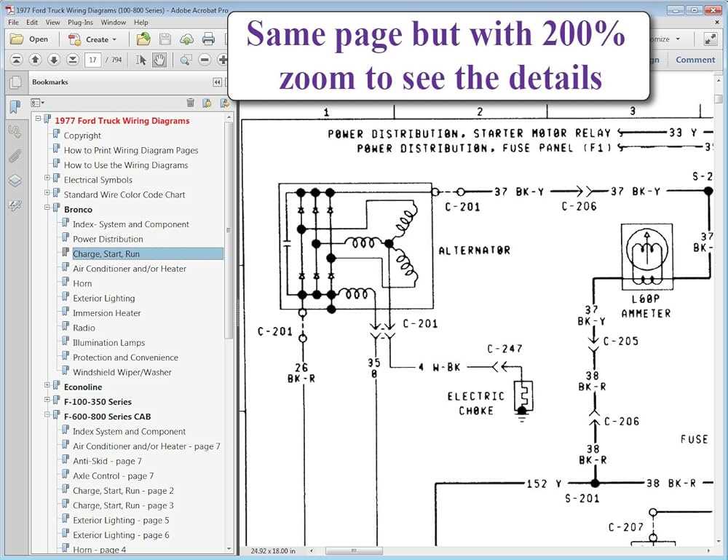The height and width of the screenshot is (560, 728).
Task: Go to the next page
Action: (x=54, y=60)
